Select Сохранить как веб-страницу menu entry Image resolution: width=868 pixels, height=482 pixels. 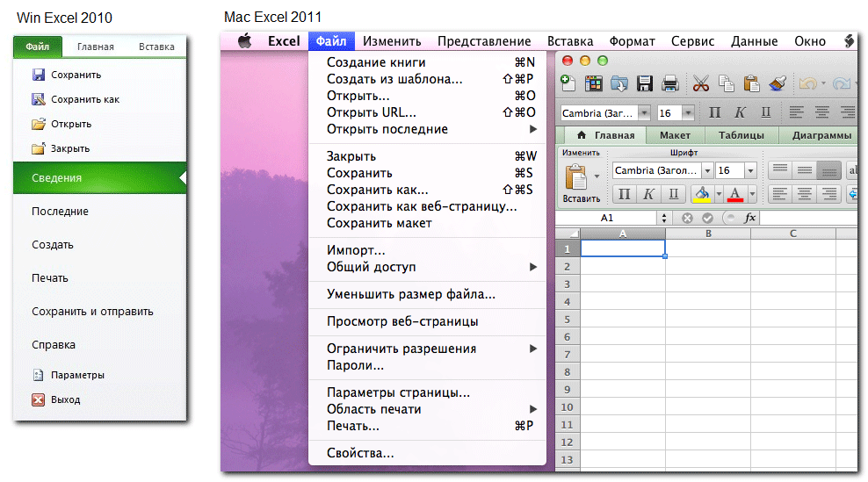[427, 206]
